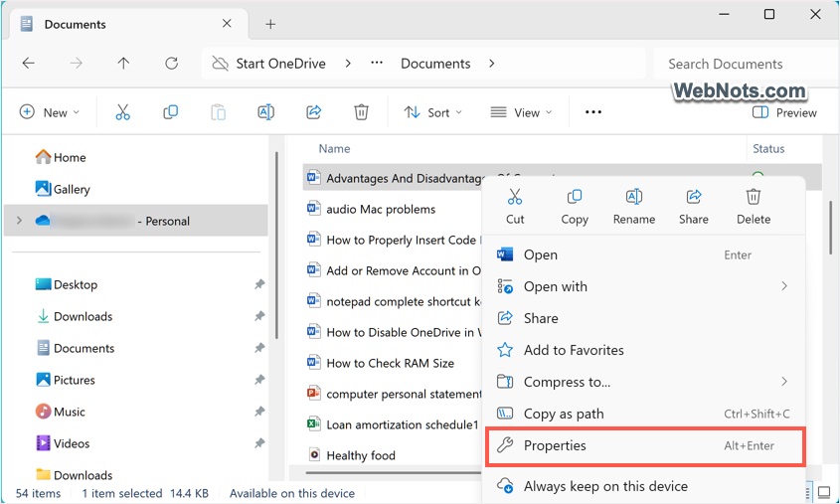Click the Rename icon in the toolbar
Viewport: 840px width, 504px height.
click(266, 112)
